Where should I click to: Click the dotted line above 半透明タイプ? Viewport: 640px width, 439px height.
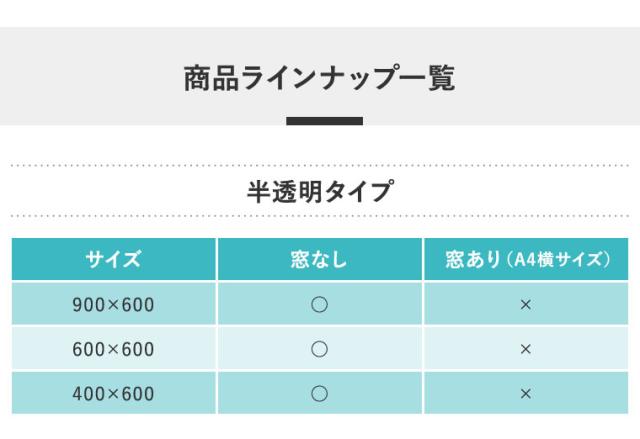click(x=319, y=165)
